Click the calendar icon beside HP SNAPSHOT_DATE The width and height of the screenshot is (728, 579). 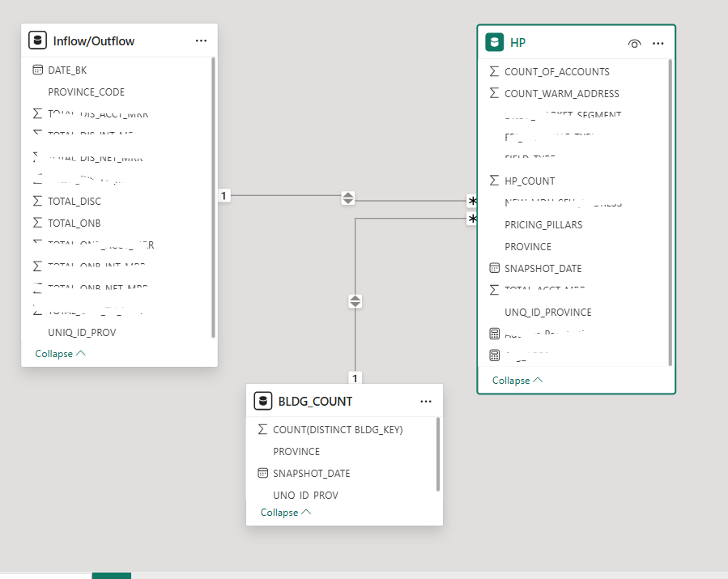[495, 268]
